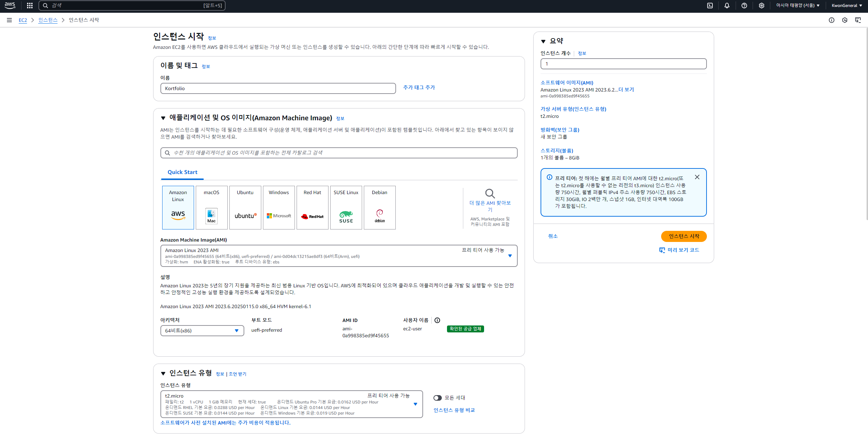The width and height of the screenshot is (868, 435).
Task: Click info icon next to 사용자 이름
Action: pos(437,320)
